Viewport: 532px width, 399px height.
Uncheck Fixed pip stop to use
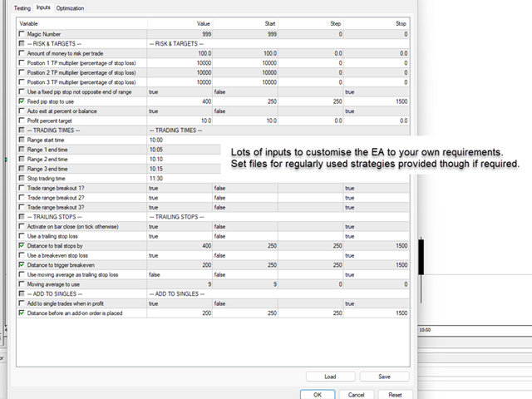22,101
